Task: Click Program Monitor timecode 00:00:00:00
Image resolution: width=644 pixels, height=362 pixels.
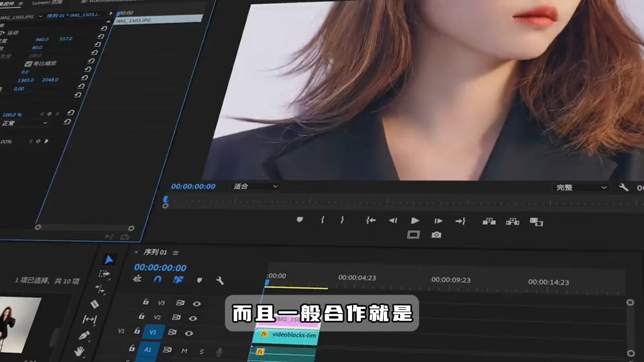Action: click(193, 187)
